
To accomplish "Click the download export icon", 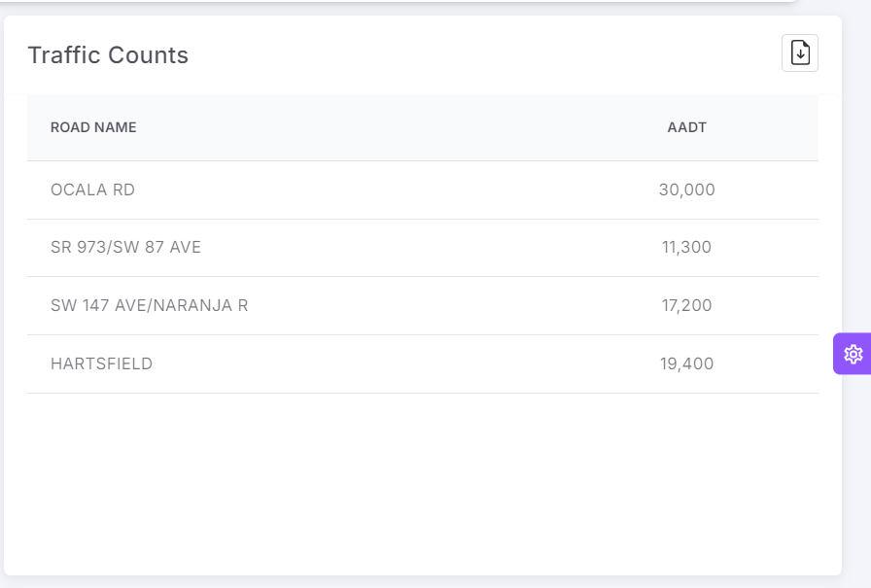I will coord(799,53).
